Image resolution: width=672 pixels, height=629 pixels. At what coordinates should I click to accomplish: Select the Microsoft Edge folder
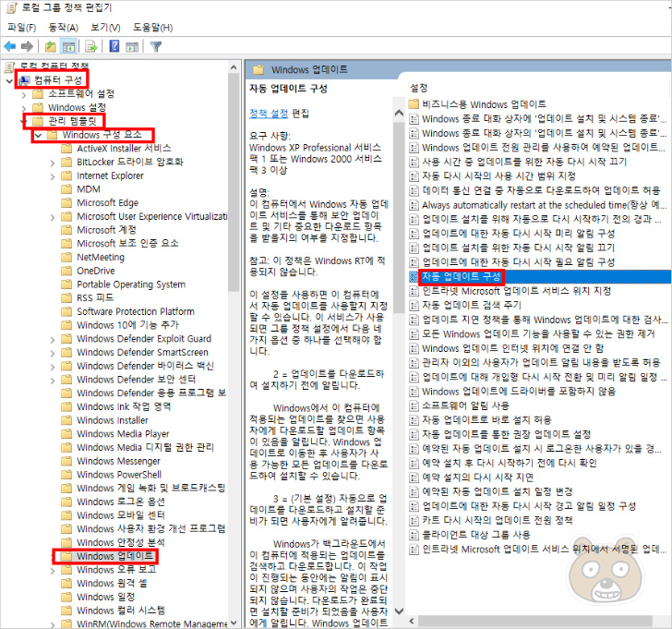click(x=108, y=203)
